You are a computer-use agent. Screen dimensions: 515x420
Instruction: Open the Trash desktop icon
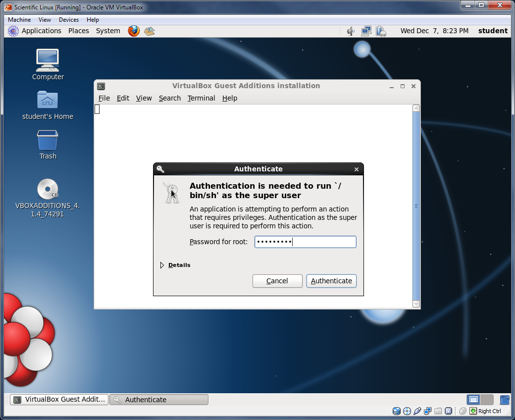[x=48, y=145]
